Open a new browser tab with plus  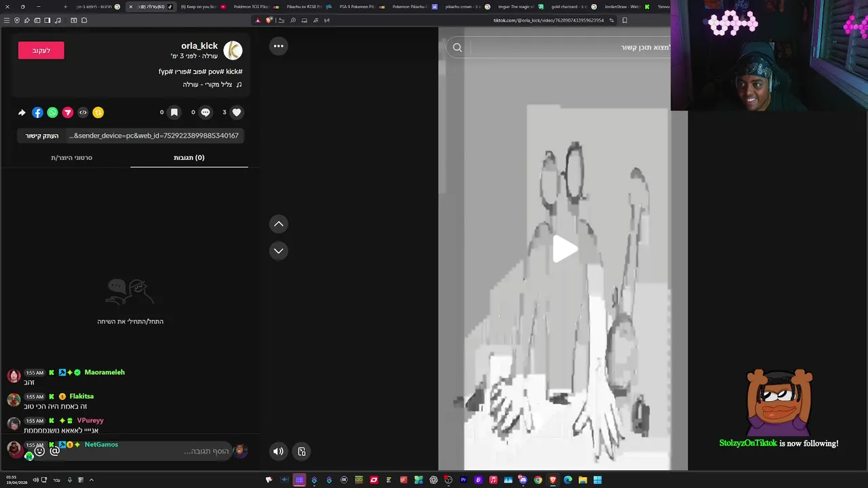pyautogui.click(x=65, y=7)
